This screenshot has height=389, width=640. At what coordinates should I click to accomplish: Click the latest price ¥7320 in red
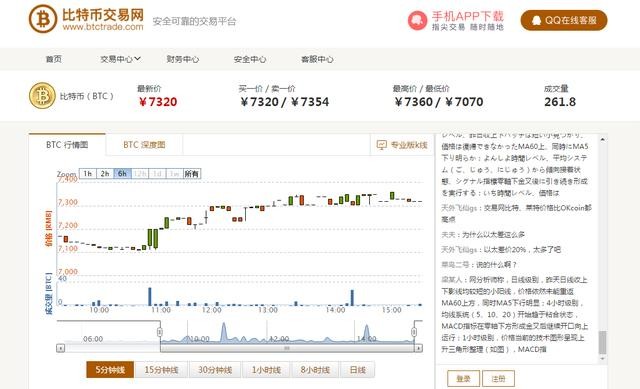click(x=158, y=102)
